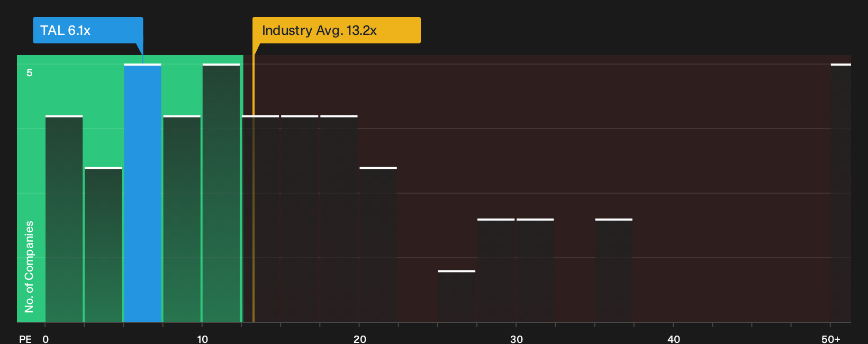Select the histogram bar at PE 10 to 12.5

click(x=221, y=193)
